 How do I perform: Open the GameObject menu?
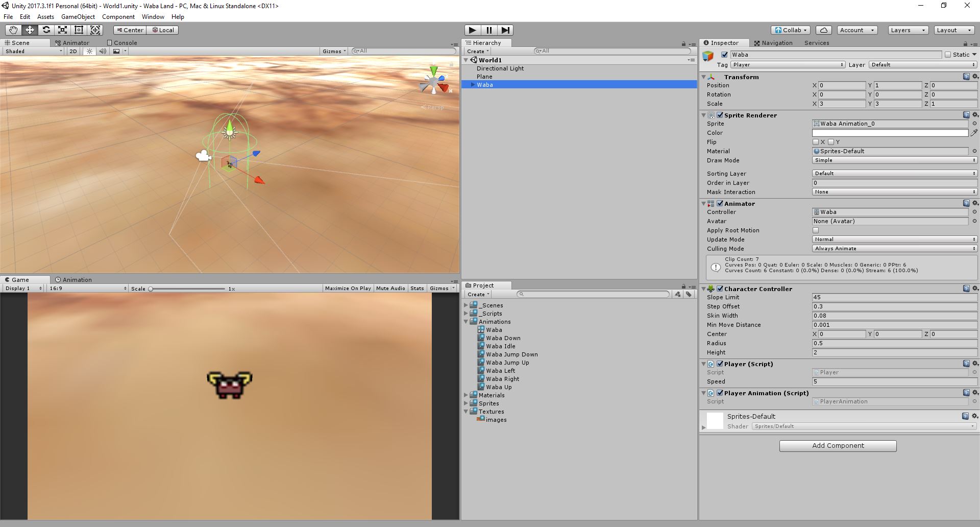pos(78,17)
